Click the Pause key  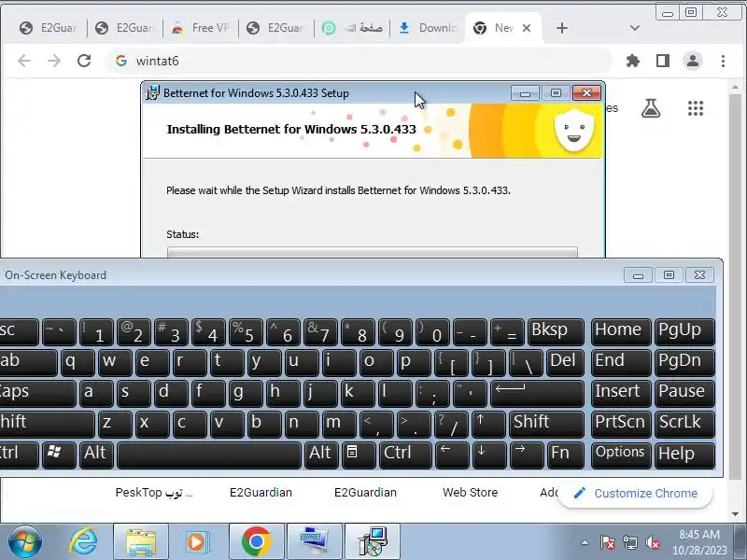tap(684, 393)
